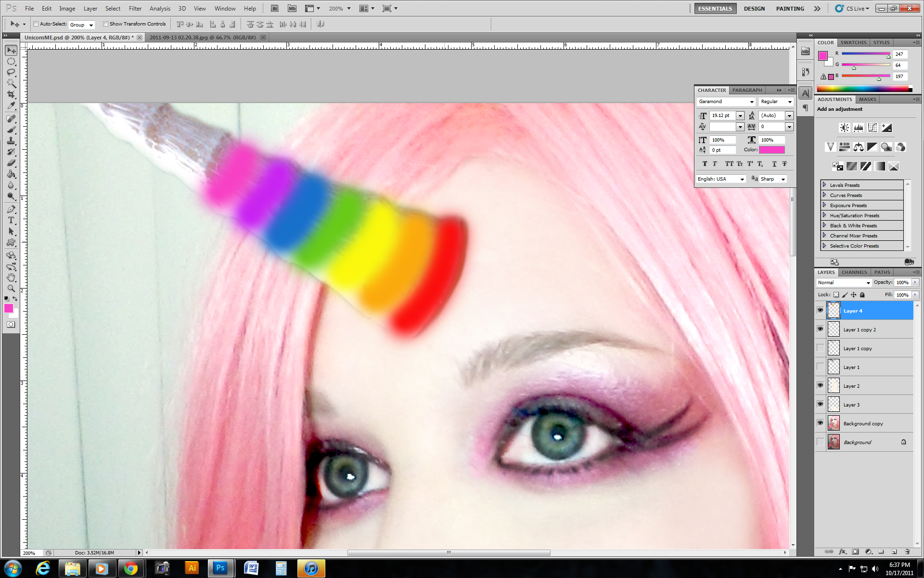Screen dimensions: 924x578
Task: Open the Garamond font family dropdown
Action: point(751,102)
